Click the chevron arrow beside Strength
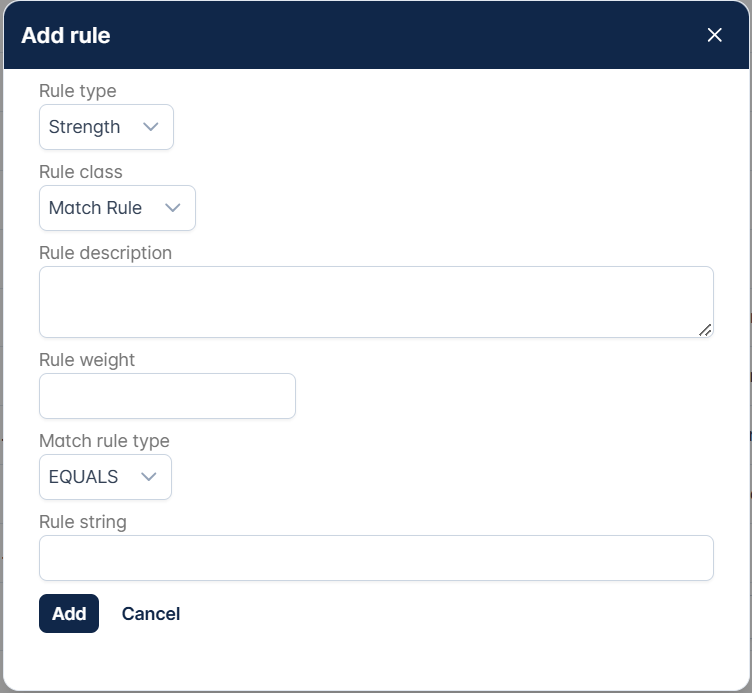This screenshot has height=693, width=752. pyautogui.click(x=151, y=127)
